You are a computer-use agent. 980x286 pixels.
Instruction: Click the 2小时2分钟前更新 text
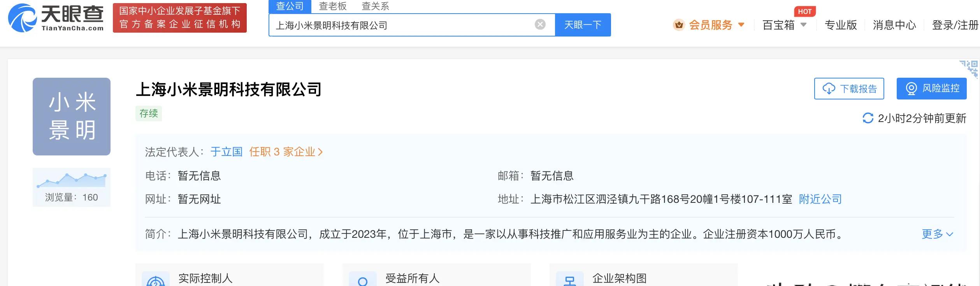click(922, 118)
